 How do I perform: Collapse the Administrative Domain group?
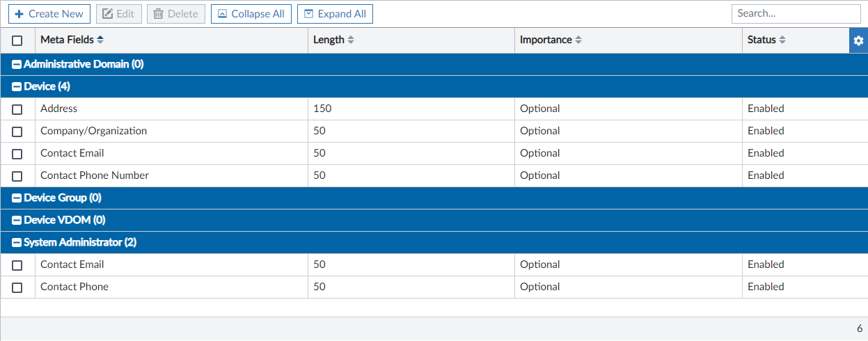(17, 65)
